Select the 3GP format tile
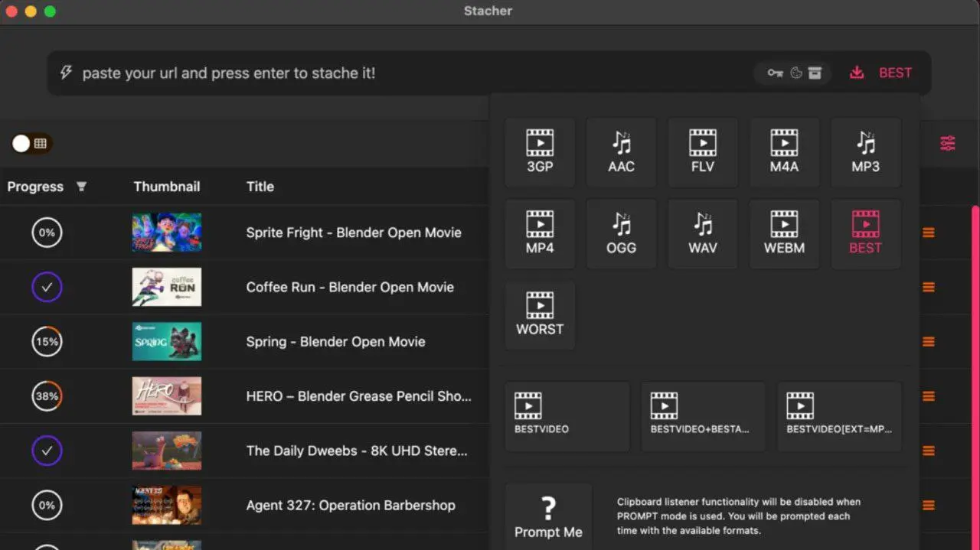The image size is (980, 550). (x=540, y=152)
